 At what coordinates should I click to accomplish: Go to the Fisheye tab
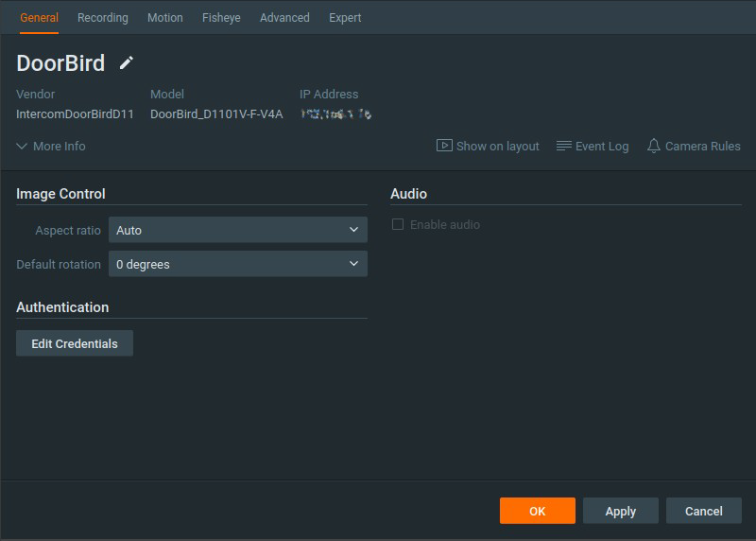click(x=221, y=18)
